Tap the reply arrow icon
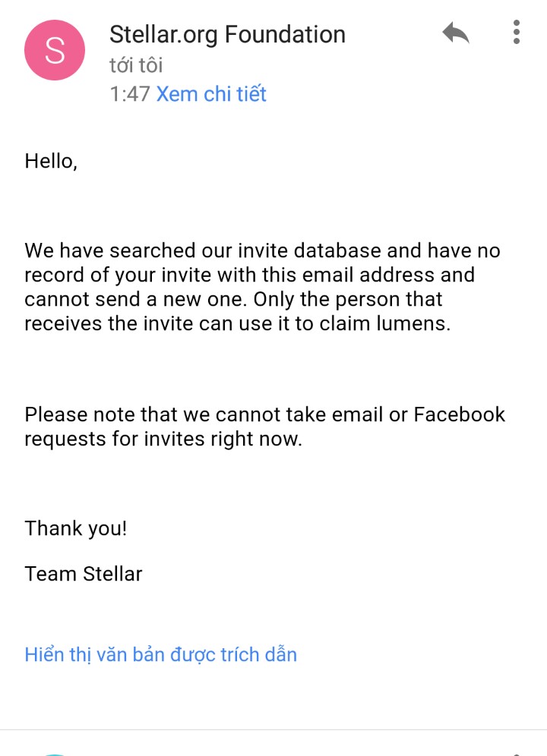This screenshot has width=547, height=756. click(456, 33)
